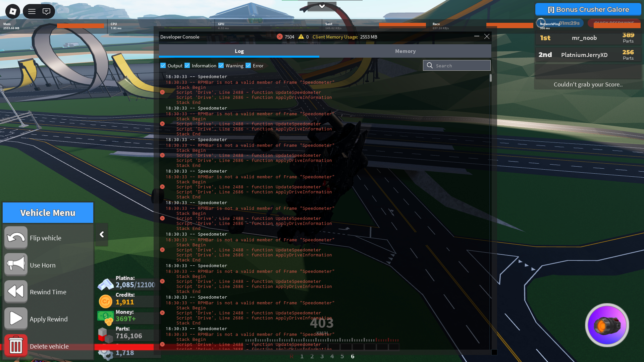The image size is (644, 362).
Task: Disable the Warning log filter
Action: tap(221, 66)
